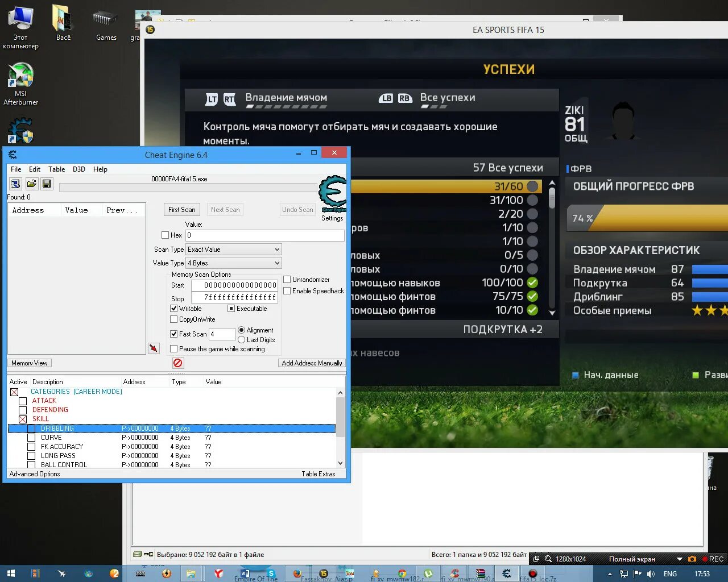Open Cheat Engine Settings logo

(332, 195)
